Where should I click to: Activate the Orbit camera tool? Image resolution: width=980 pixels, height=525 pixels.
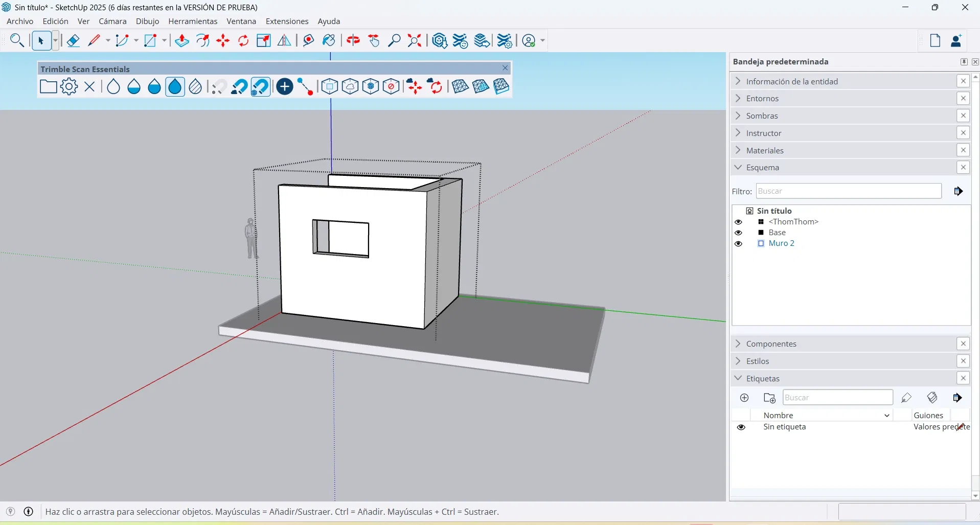[x=353, y=40]
